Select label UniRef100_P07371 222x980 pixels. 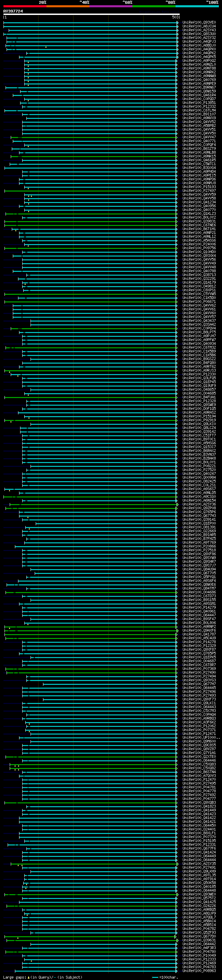coord(199,730)
